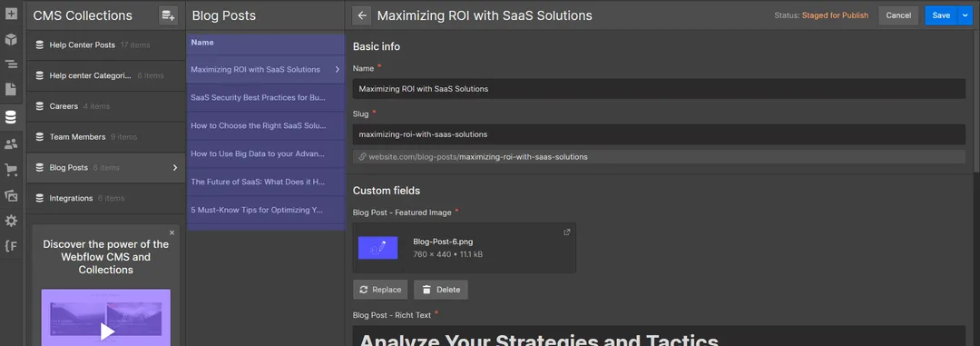Click the Help Center Posts database icon
This screenshot has width=980, height=346.
point(39,45)
